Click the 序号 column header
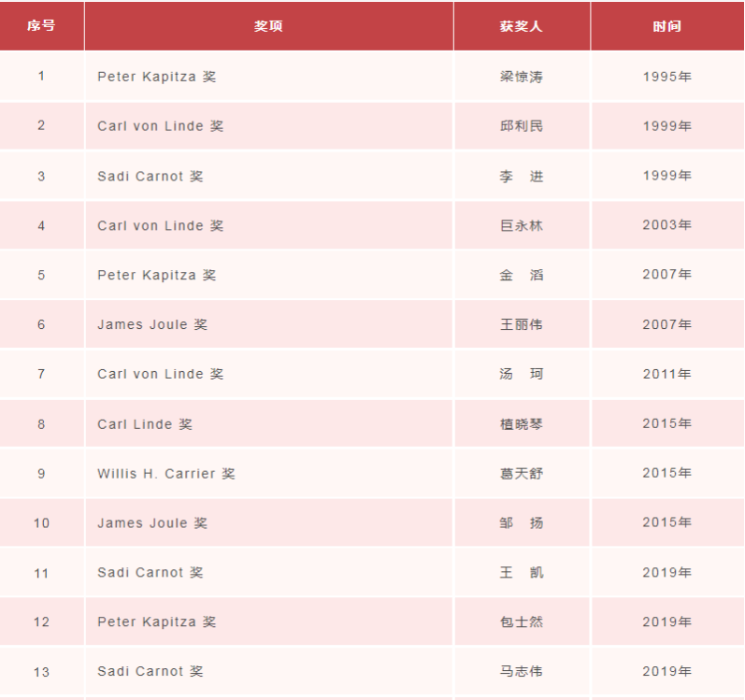 pos(41,25)
